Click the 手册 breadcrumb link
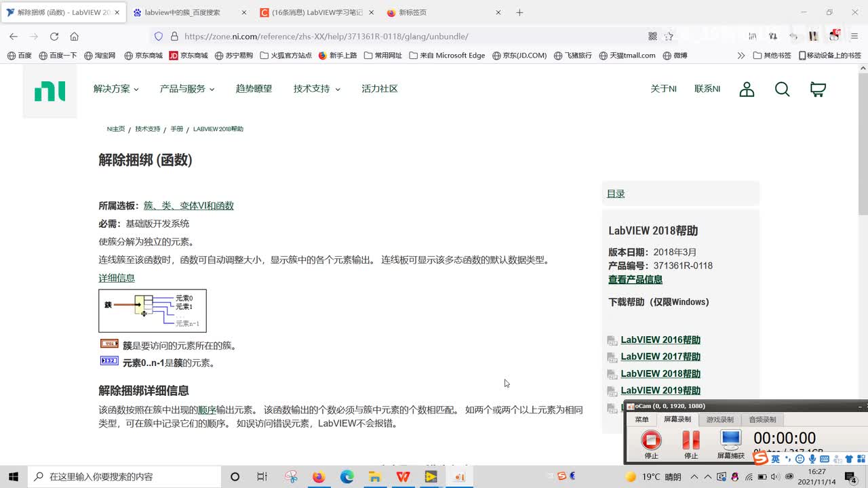The width and height of the screenshot is (868, 488). (x=176, y=129)
